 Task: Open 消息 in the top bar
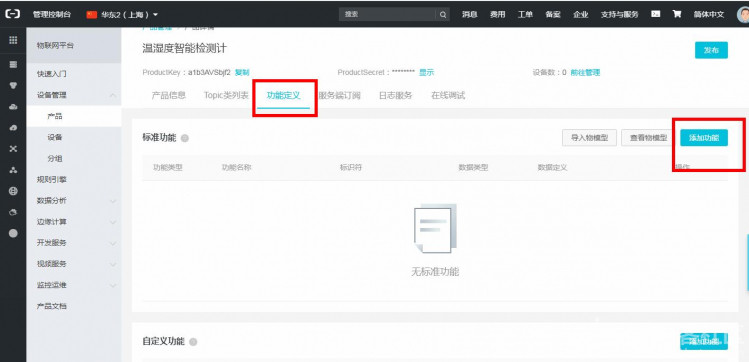point(470,15)
